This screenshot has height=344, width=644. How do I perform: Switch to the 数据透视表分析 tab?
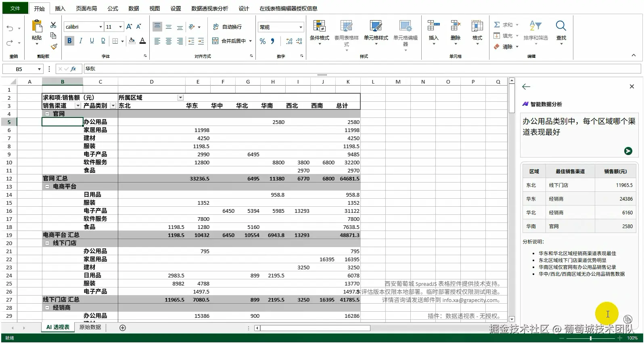[209, 8]
